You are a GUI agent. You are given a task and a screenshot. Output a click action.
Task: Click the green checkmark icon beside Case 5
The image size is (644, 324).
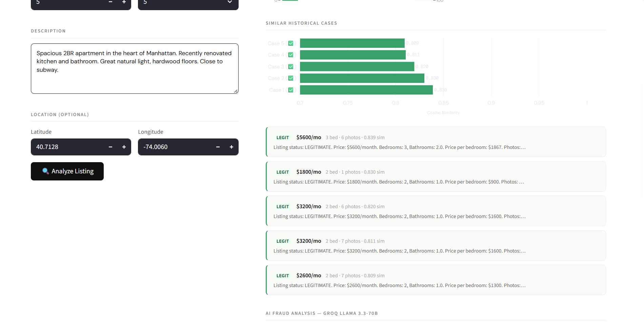point(291,43)
